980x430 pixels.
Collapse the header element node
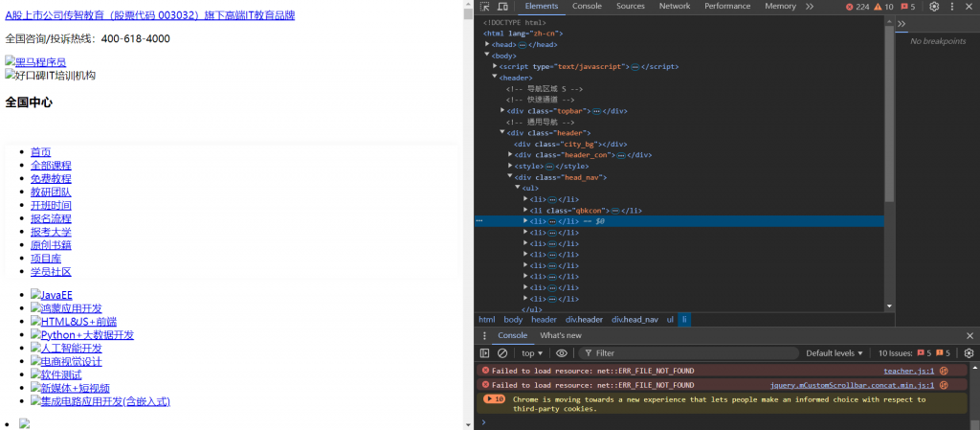click(x=495, y=77)
